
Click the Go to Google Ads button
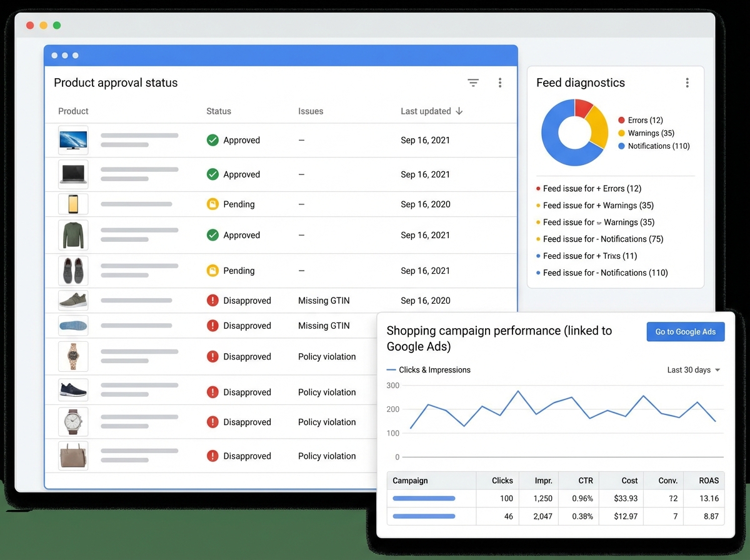(x=686, y=332)
